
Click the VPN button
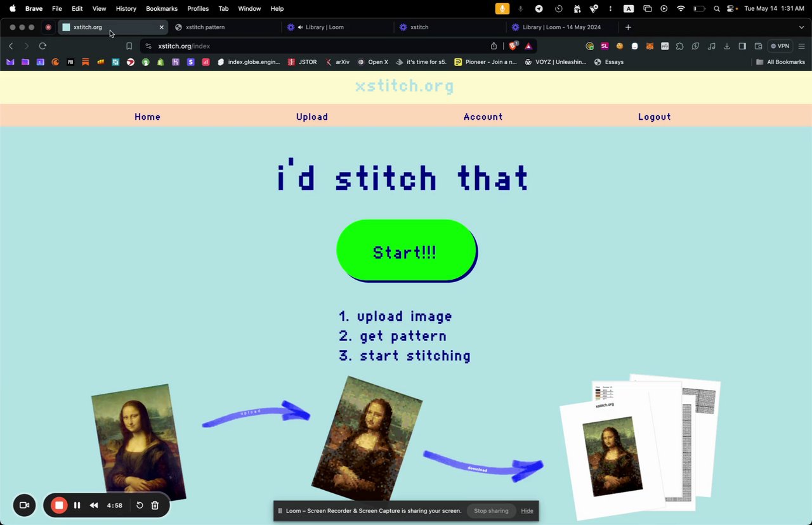tap(780, 46)
